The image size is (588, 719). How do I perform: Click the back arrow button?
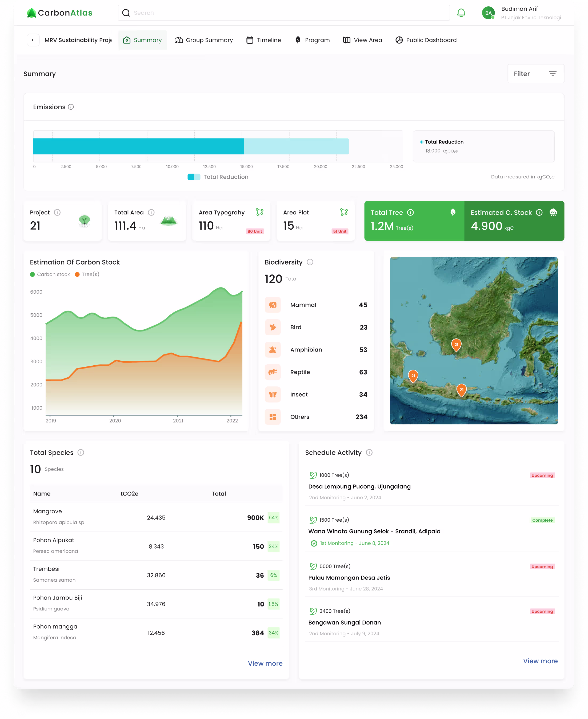click(x=33, y=40)
